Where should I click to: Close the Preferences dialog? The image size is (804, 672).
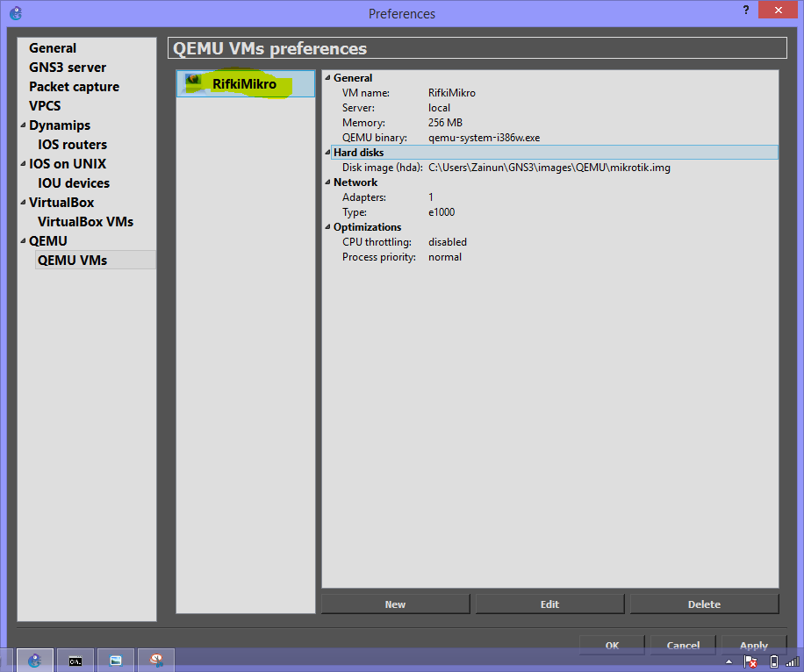[778, 10]
